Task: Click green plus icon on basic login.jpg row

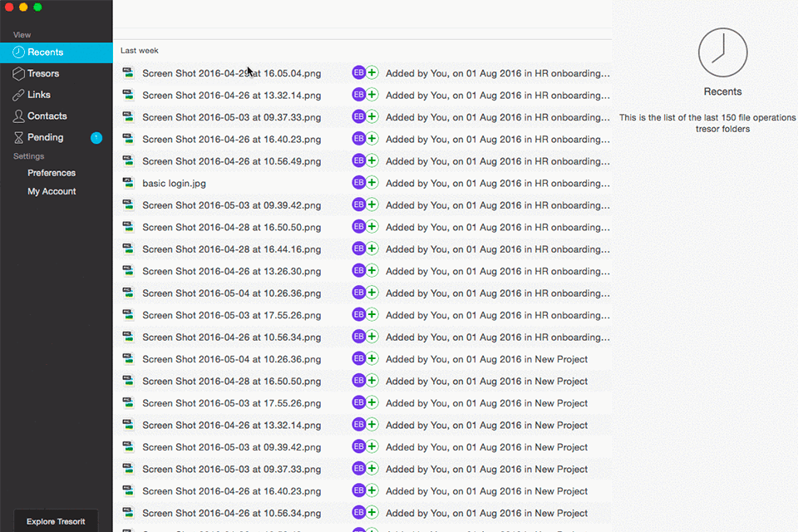Action: [372, 183]
